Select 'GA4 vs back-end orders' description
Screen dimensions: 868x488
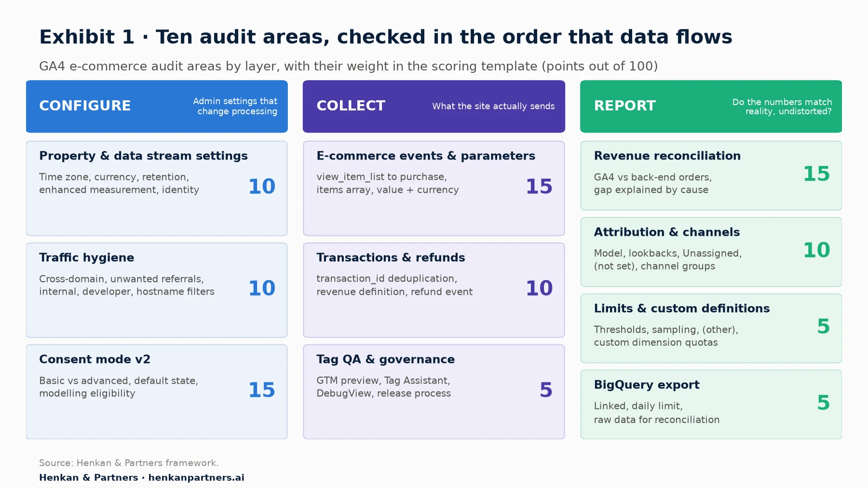(653, 183)
